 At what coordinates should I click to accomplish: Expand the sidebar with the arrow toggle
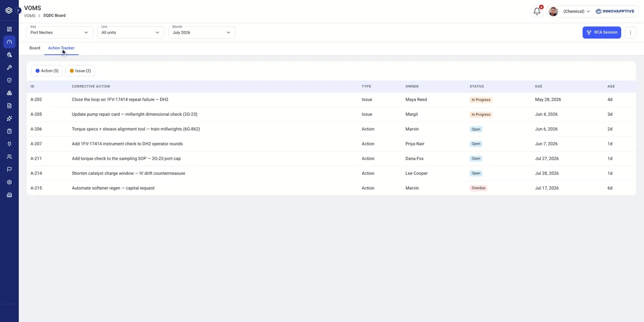[x=18, y=10]
